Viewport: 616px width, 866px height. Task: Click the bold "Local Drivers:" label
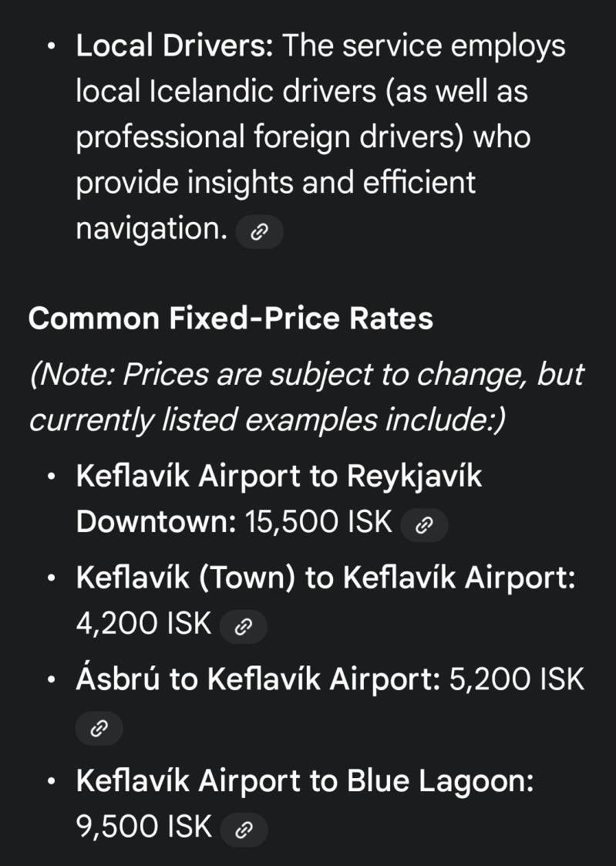click(x=174, y=46)
